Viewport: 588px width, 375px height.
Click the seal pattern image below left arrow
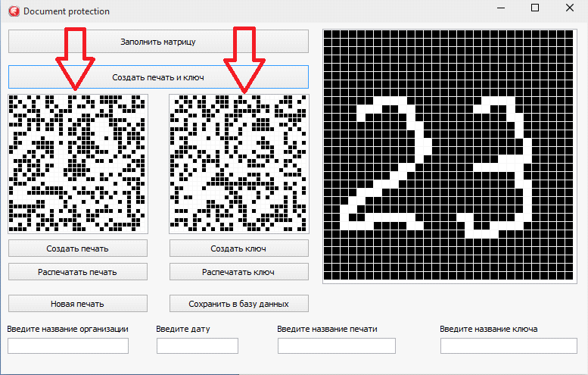(78, 164)
